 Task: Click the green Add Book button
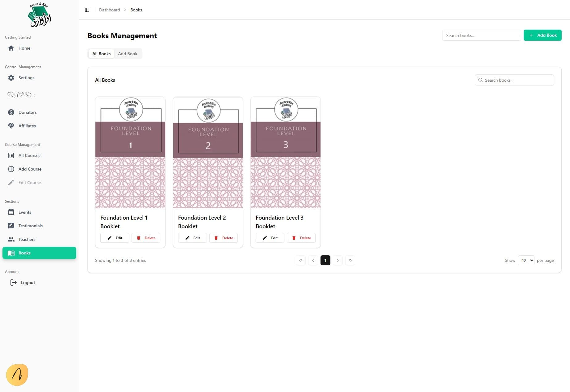[542, 35]
